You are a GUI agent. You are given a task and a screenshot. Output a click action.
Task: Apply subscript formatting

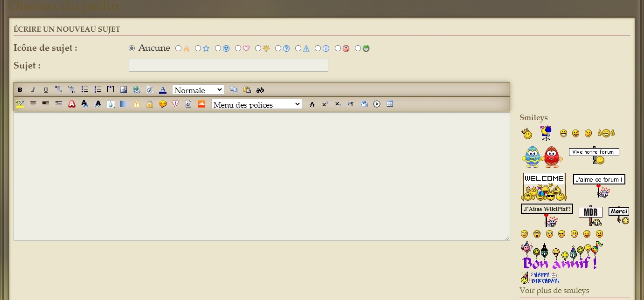point(338,104)
